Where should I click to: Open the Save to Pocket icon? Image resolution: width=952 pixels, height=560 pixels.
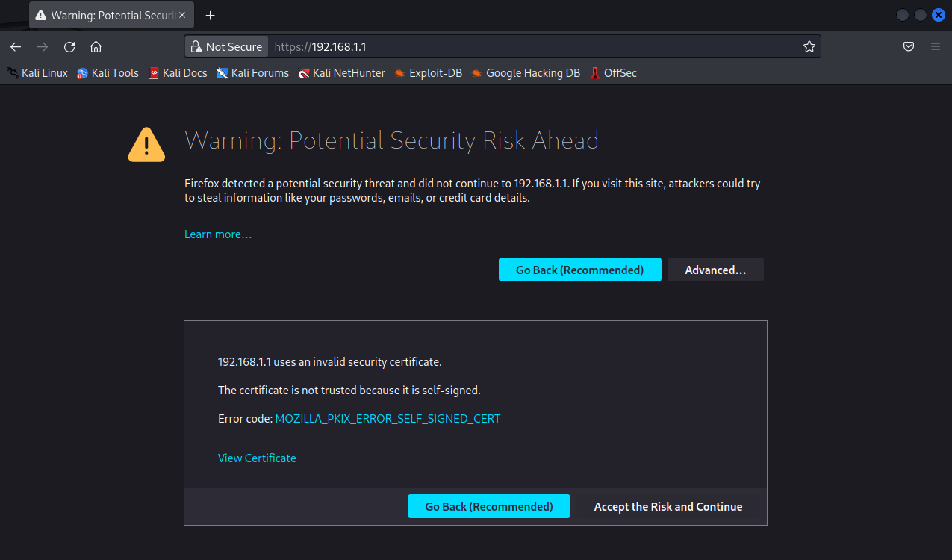click(x=909, y=46)
